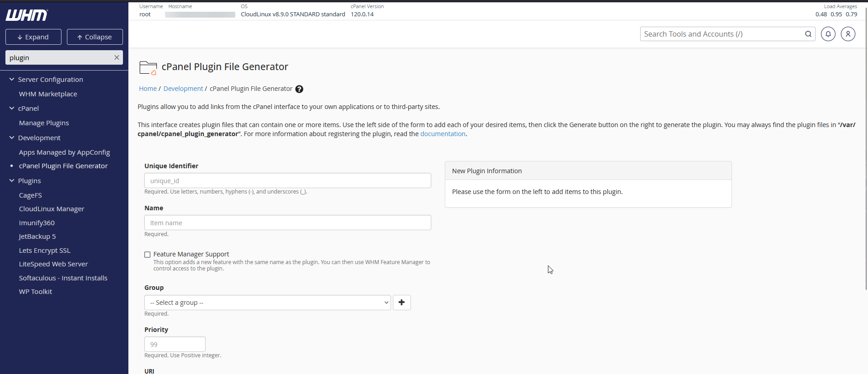Collapse the Development sidebar section

coord(12,137)
